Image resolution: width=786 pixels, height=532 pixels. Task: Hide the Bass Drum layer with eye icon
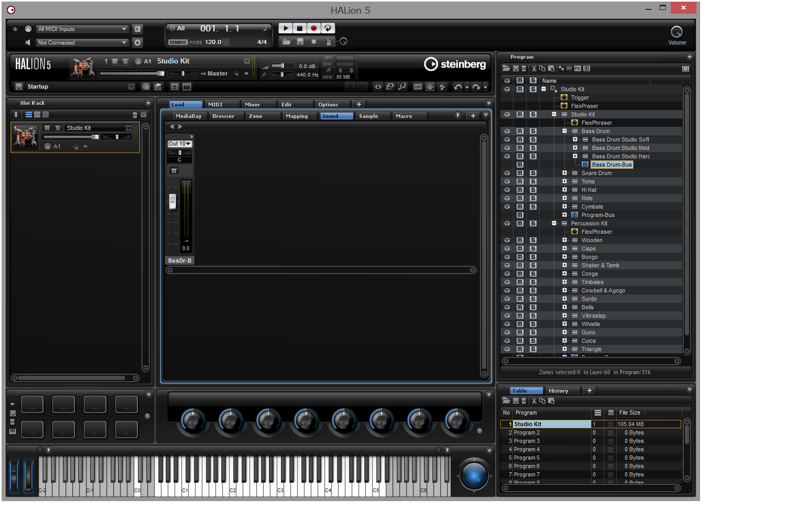[507, 131]
